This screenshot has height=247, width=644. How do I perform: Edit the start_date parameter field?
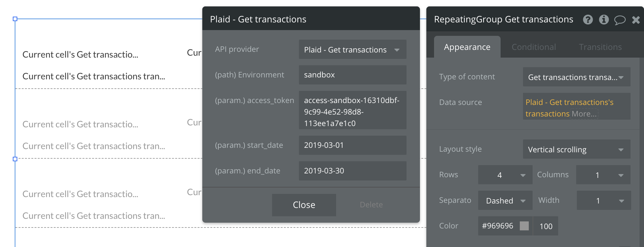(x=352, y=145)
